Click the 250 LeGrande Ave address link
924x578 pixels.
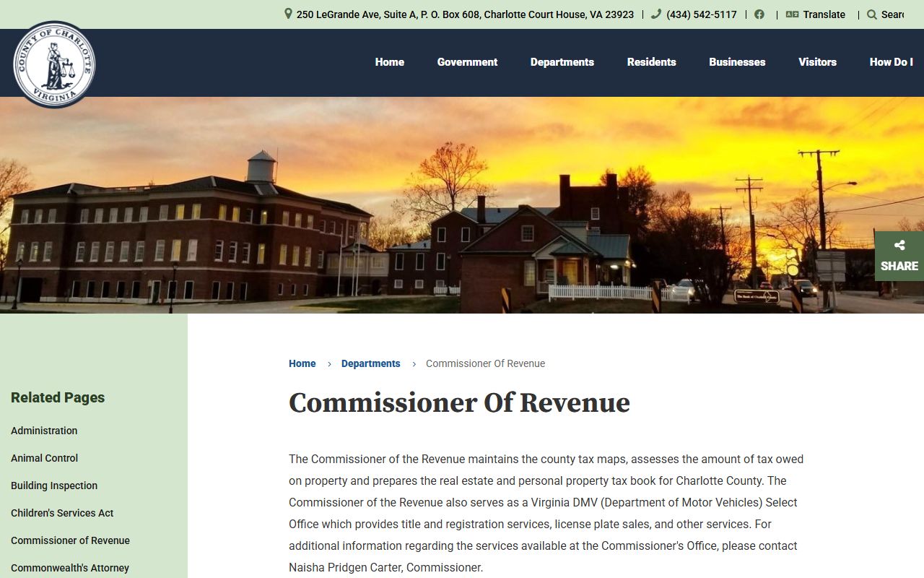(x=465, y=14)
